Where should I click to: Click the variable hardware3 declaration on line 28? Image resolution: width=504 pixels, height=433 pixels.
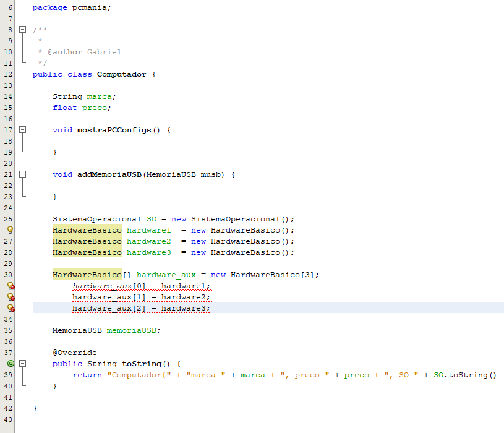(x=149, y=252)
